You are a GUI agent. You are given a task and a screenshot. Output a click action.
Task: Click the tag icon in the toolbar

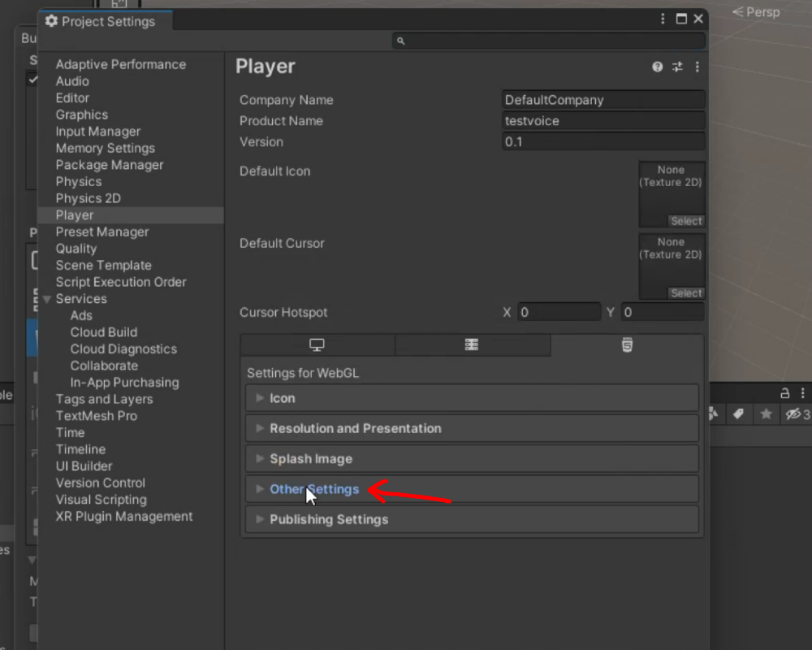point(739,414)
